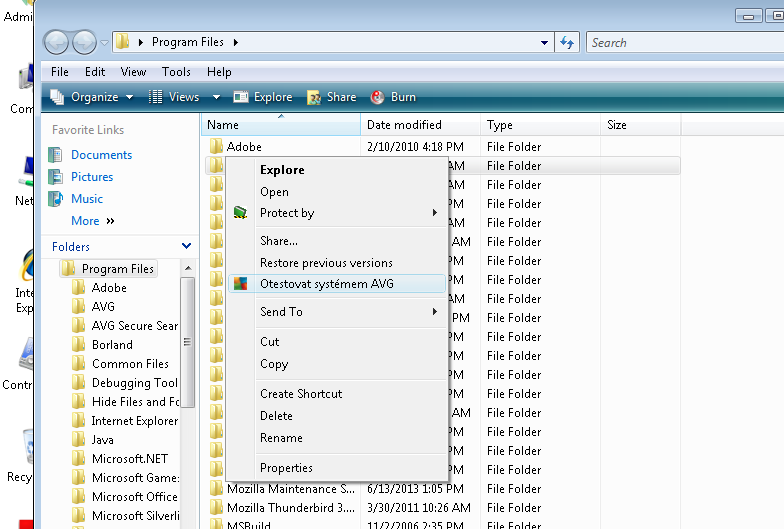Open the Tools menu
784x529 pixels.
point(176,72)
